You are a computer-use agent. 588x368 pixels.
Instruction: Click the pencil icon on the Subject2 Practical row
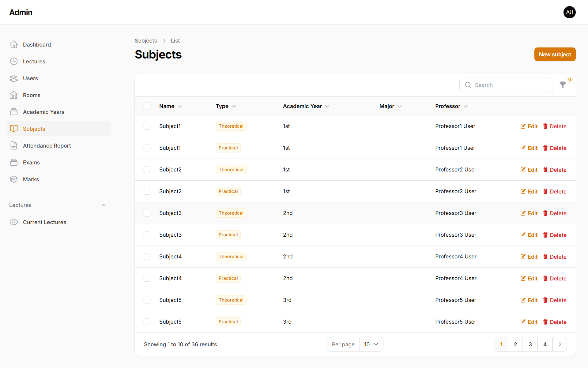523,191
